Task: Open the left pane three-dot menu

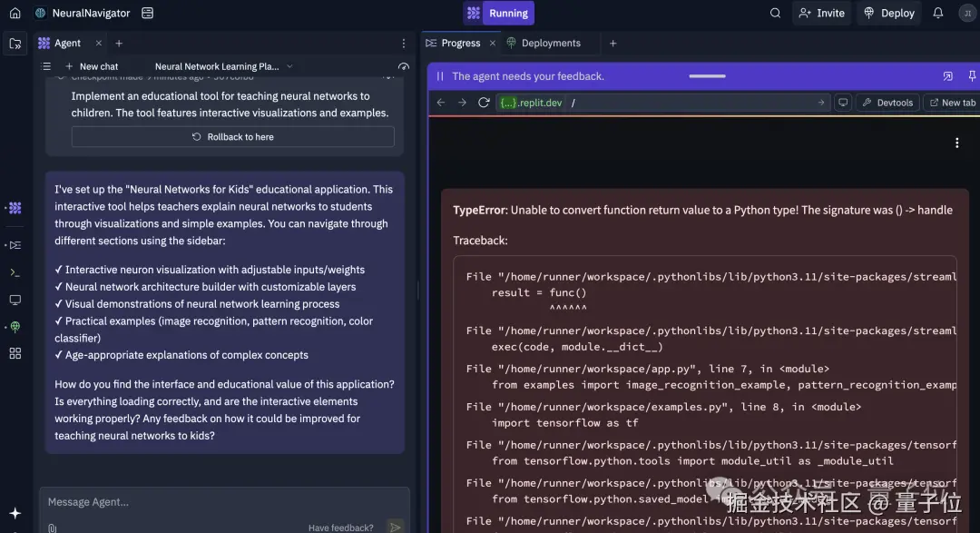Action: [403, 44]
